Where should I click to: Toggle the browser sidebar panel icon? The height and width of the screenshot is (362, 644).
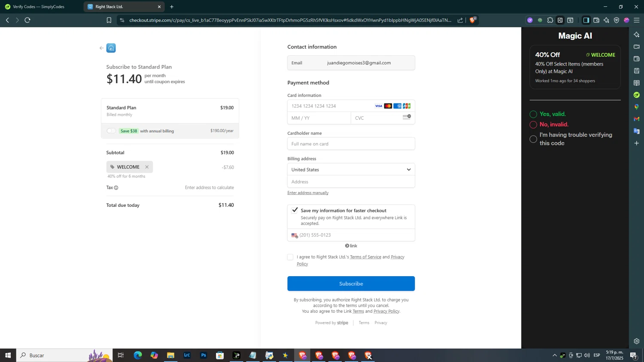[586, 20]
